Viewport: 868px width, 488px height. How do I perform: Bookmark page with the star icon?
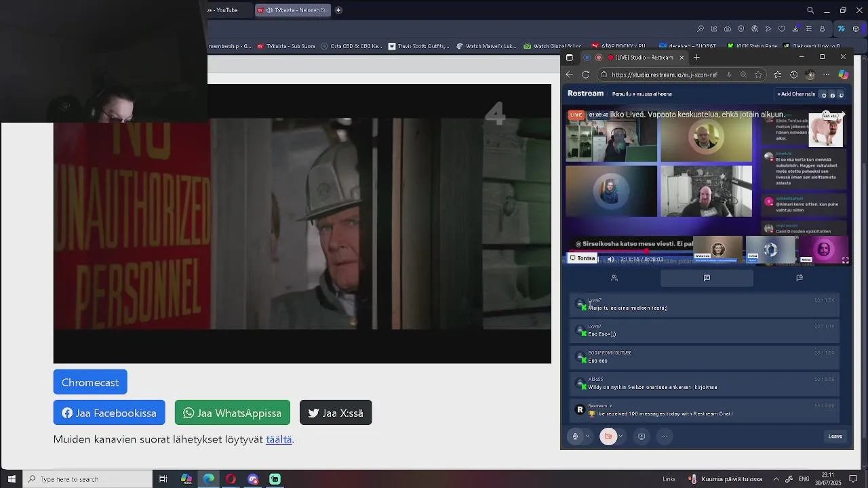pos(758,75)
